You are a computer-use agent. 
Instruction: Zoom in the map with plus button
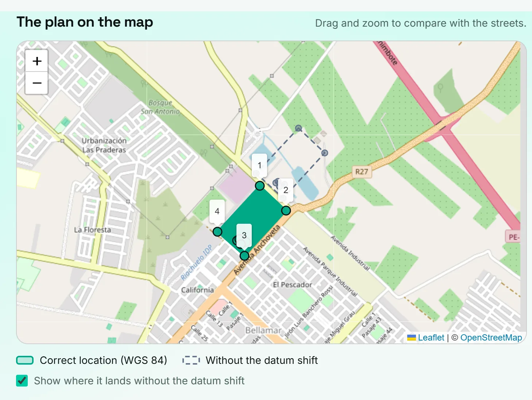37,61
